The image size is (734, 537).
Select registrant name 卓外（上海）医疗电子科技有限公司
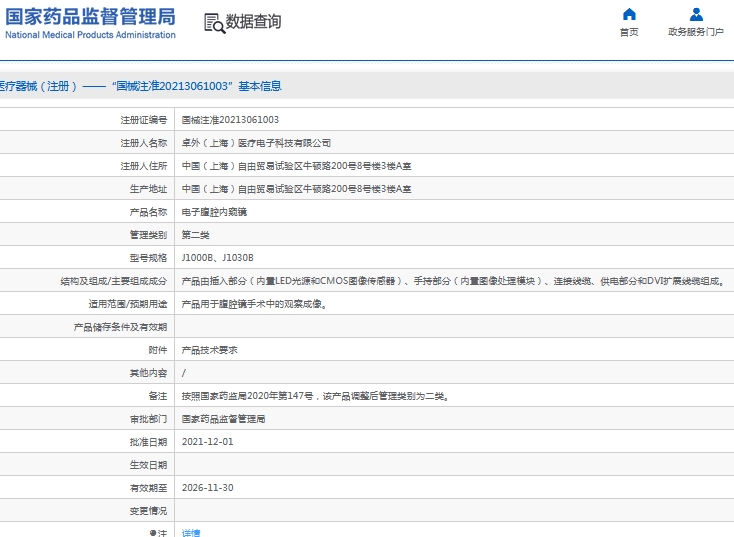click(256, 143)
